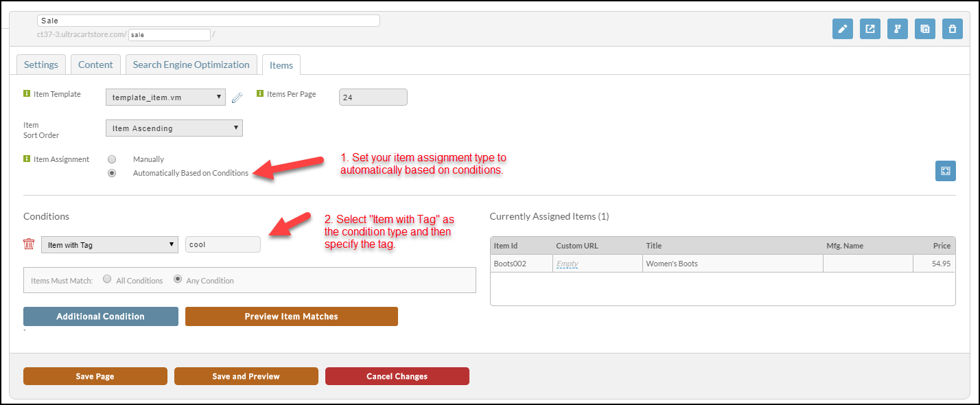Expand the Item Sort Order dropdown
980x405 pixels.
coord(174,128)
